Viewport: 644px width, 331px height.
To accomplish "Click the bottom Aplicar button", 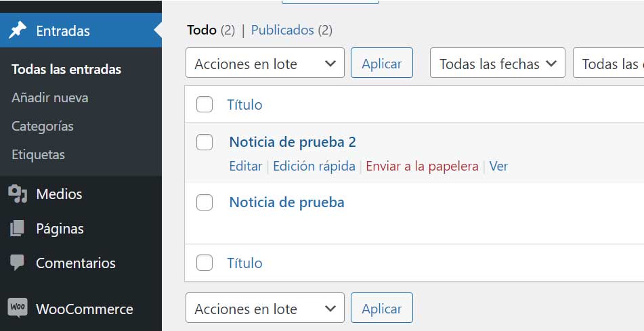I will tap(381, 307).
